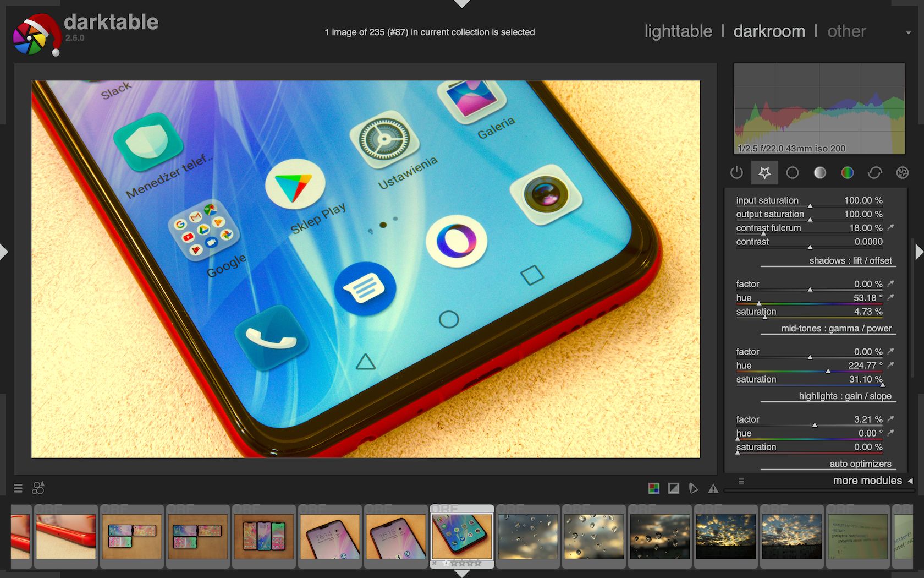Click the histogram display

[820, 108]
